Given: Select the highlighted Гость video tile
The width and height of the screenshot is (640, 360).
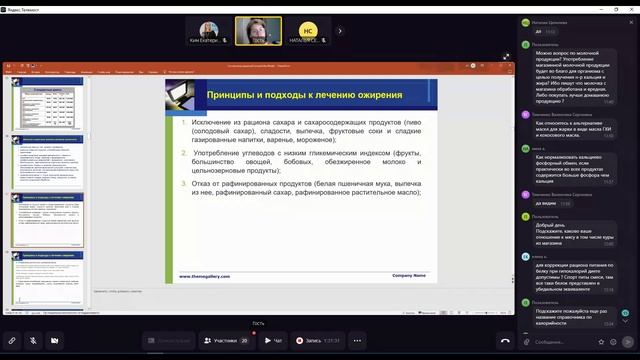Looking at the screenshot, I should click(x=258, y=31).
